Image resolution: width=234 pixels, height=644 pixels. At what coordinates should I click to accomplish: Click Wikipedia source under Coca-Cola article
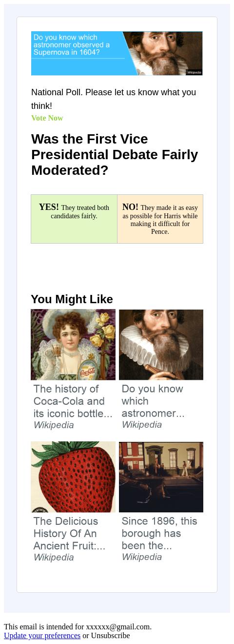pos(54,425)
